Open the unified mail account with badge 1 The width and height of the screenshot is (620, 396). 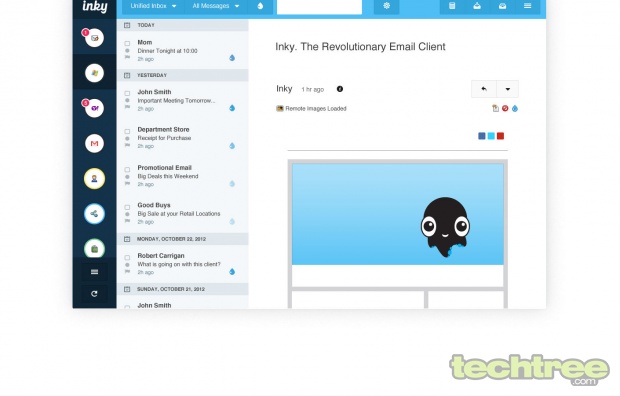pos(94,38)
